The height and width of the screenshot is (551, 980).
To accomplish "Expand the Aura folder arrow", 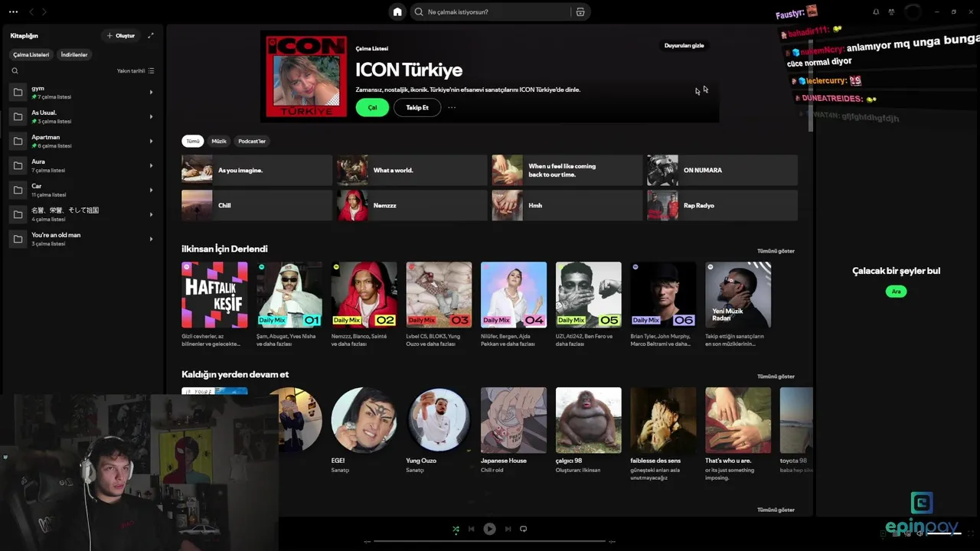I will (151, 165).
